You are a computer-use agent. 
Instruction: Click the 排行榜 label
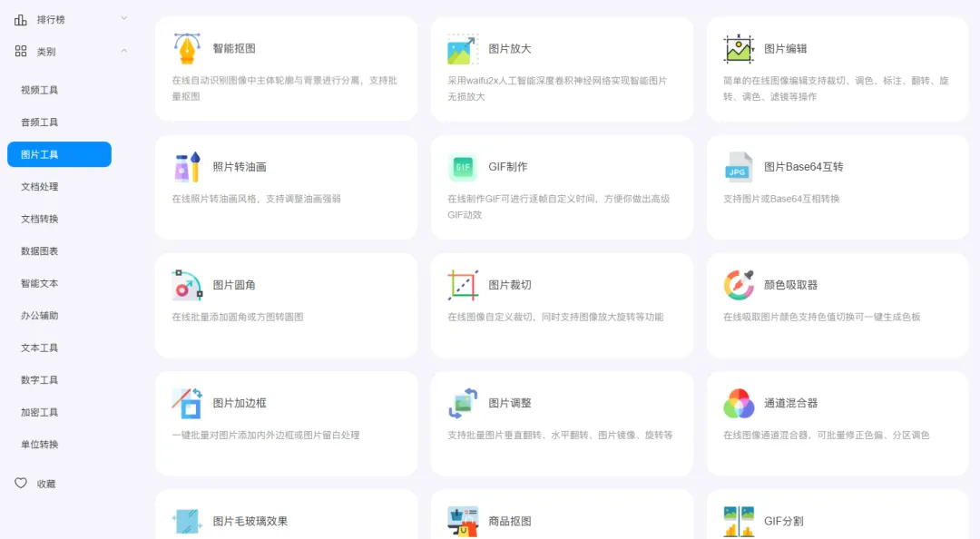51,20
